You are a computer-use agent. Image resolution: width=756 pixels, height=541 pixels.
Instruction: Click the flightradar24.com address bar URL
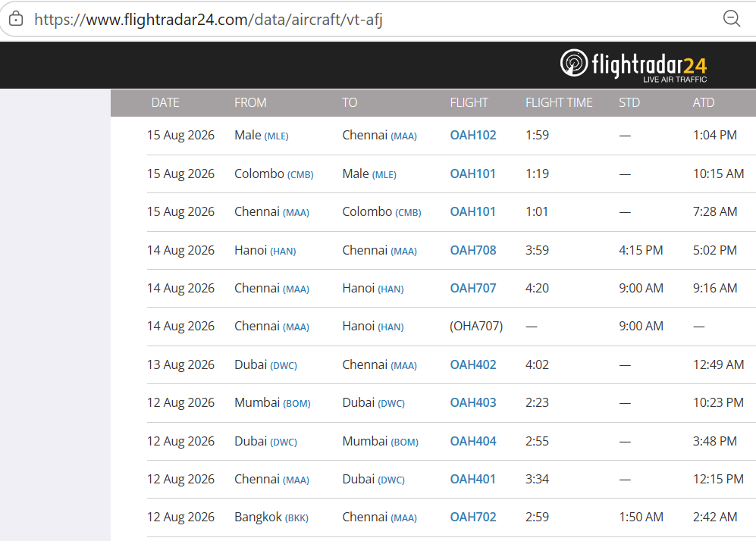click(x=208, y=19)
